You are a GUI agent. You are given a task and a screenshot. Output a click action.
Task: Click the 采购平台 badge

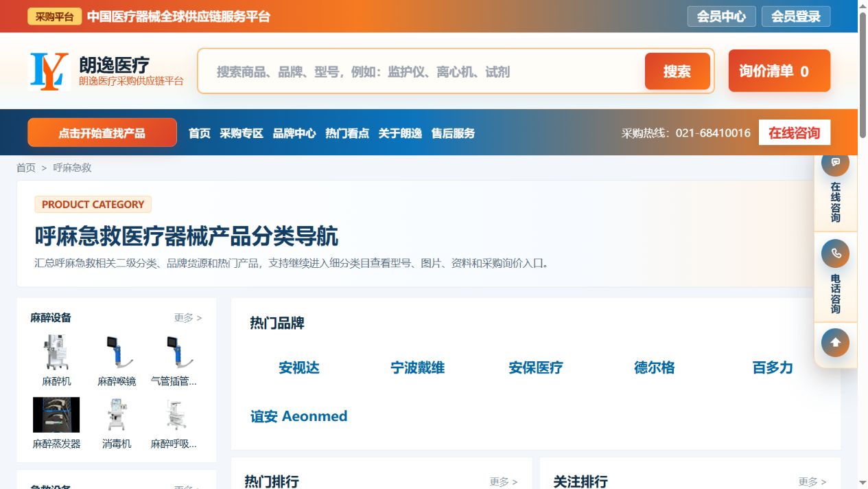point(54,16)
